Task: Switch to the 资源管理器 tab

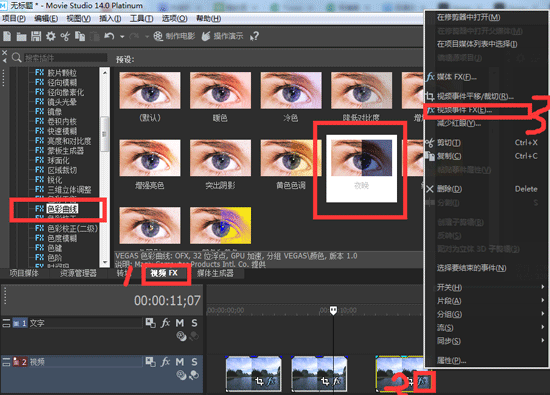Action: [x=78, y=273]
